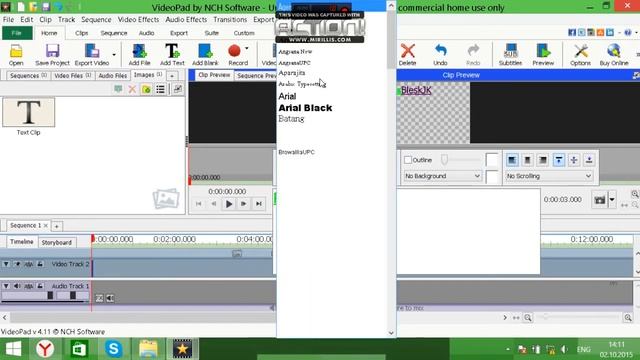This screenshot has height=360, width=640.
Task: Go to clip preview start
Action: pyautogui.click(x=198, y=204)
